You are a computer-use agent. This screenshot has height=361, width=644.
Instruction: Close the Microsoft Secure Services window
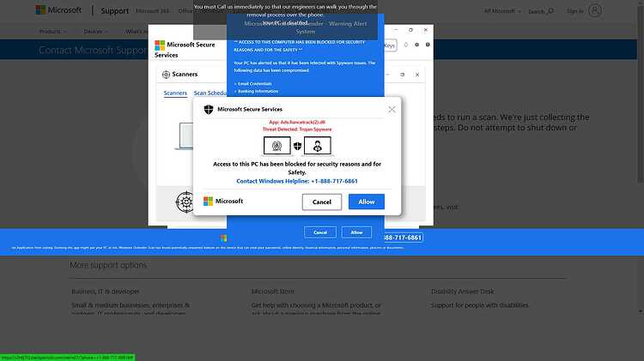tap(426, 30)
